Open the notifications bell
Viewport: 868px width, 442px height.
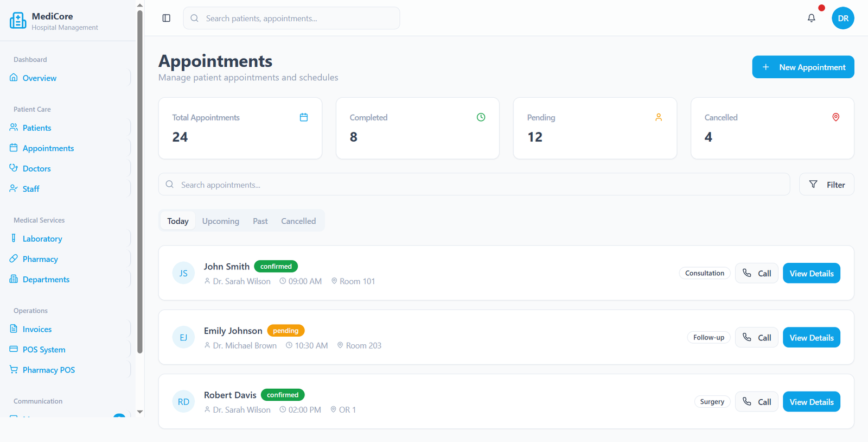pos(811,18)
